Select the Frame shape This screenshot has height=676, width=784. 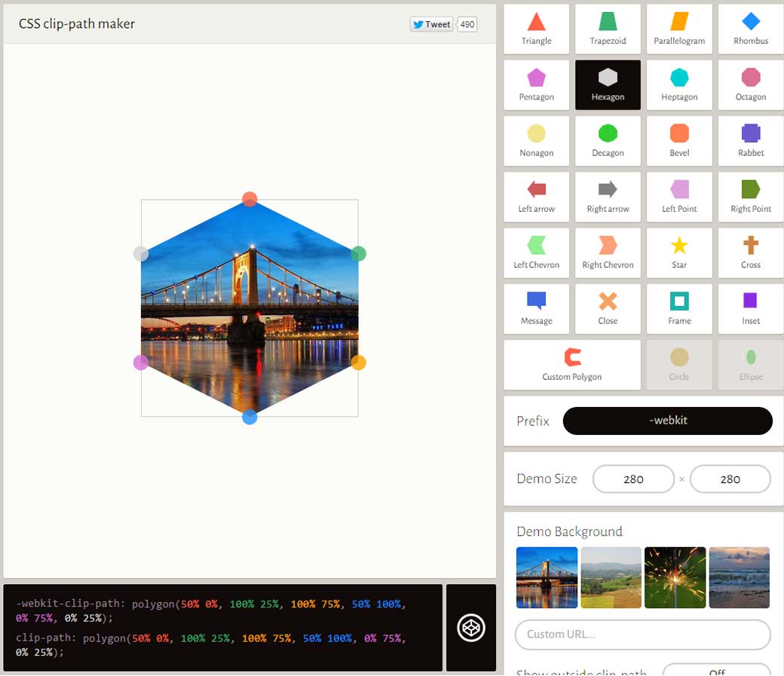[x=678, y=308]
